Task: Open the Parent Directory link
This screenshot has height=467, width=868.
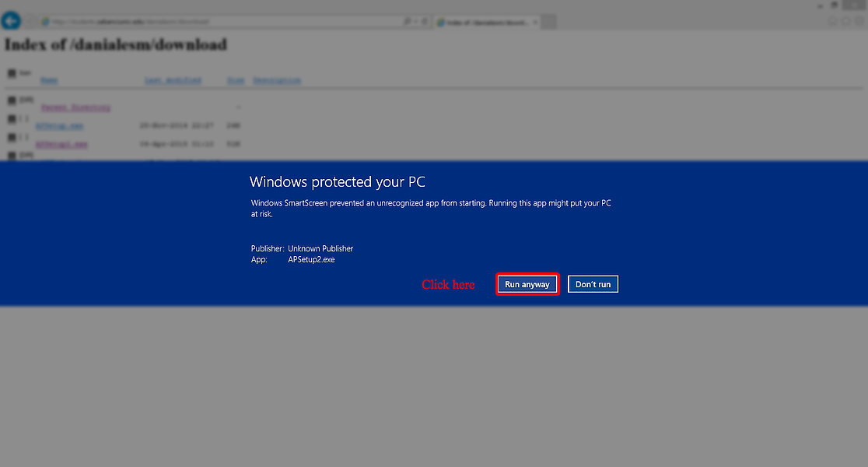Action: 76,107
